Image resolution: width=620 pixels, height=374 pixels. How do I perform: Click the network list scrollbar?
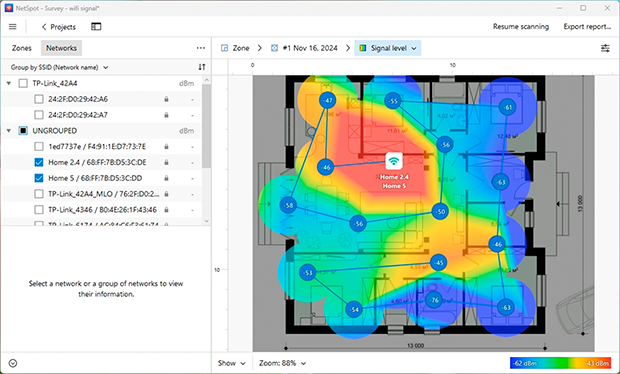pos(206,126)
